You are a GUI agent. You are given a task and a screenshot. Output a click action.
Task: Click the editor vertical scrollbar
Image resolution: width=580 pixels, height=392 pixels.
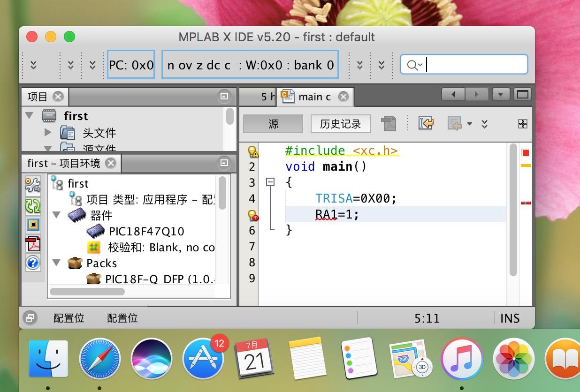coord(512,210)
